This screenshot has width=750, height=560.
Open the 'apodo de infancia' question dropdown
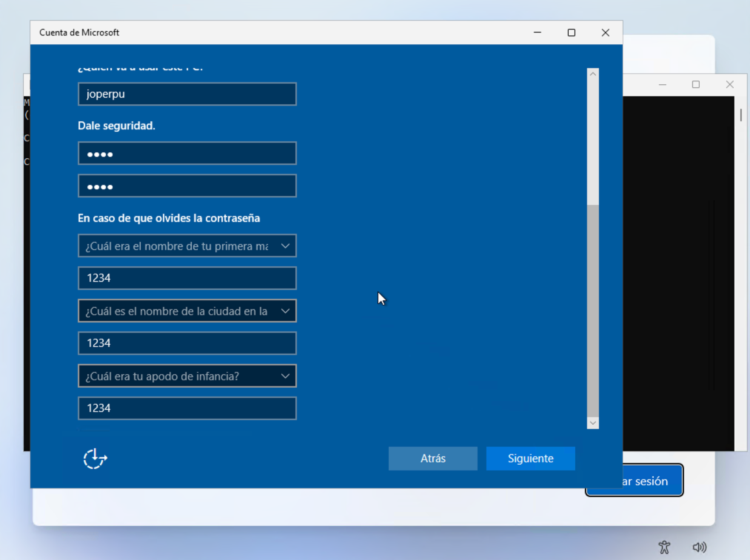(x=187, y=376)
